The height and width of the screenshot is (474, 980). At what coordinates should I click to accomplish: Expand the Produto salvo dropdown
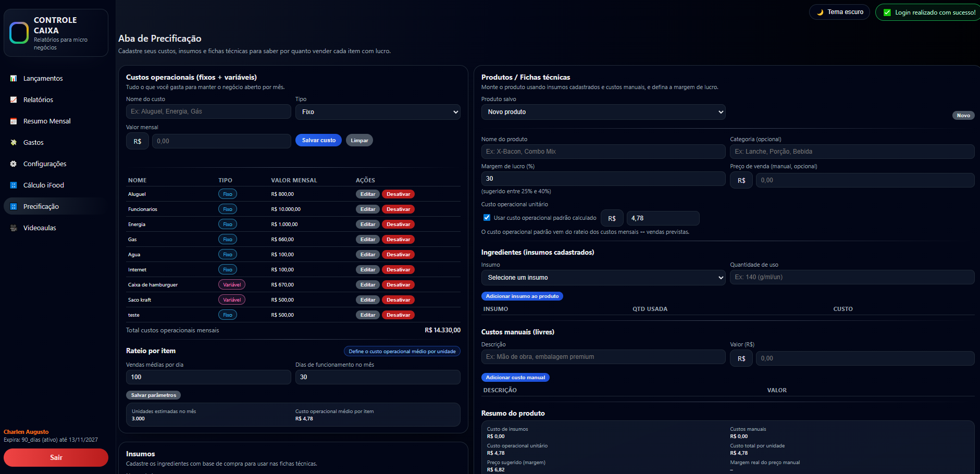603,112
